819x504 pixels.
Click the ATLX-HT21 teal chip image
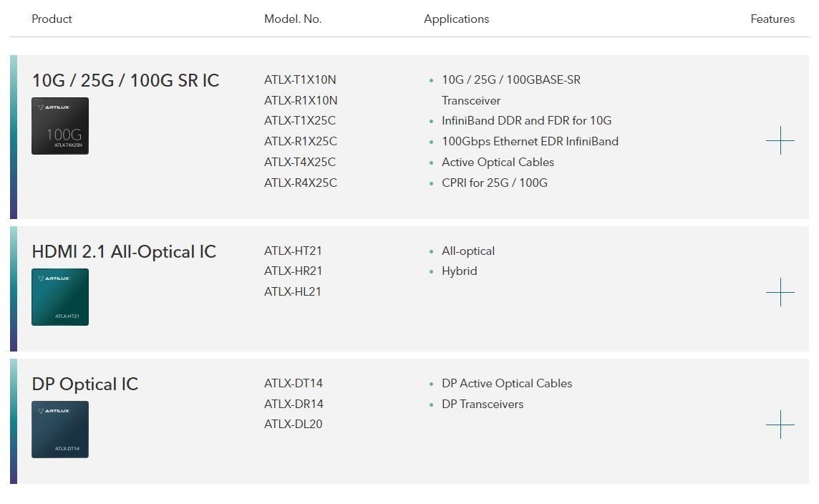[x=60, y=297]
